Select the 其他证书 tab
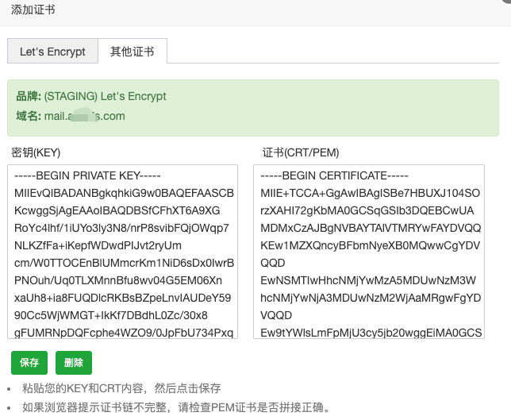This screenshot has height=420, width=511. (133, 51)
